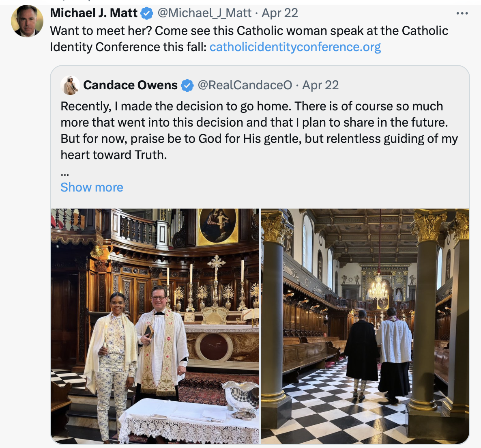Click the @RealCandaceO handle
This screenshot has width=481, height=448.
coord(245,85)
